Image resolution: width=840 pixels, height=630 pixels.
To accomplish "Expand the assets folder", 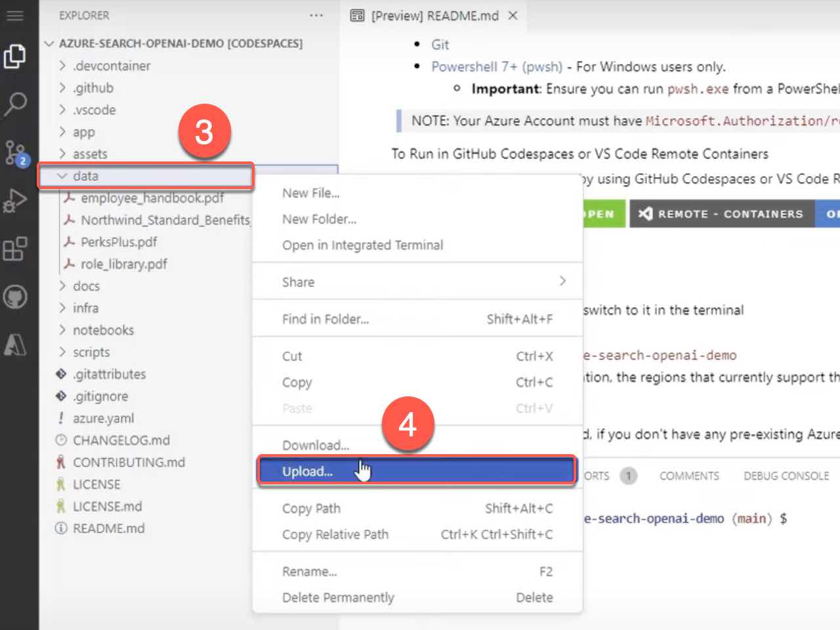I will 62,154.
